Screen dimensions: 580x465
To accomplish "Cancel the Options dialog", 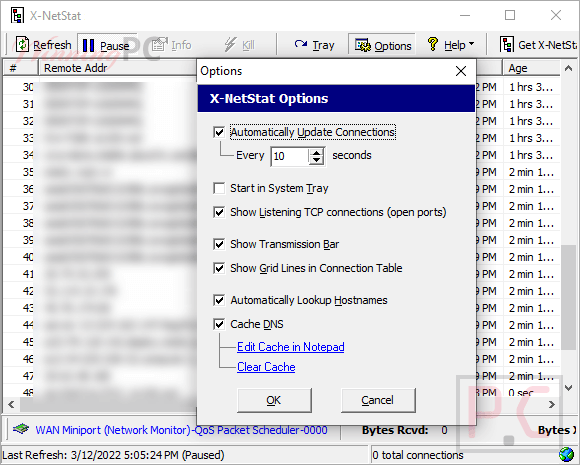I will click(378, 400).
